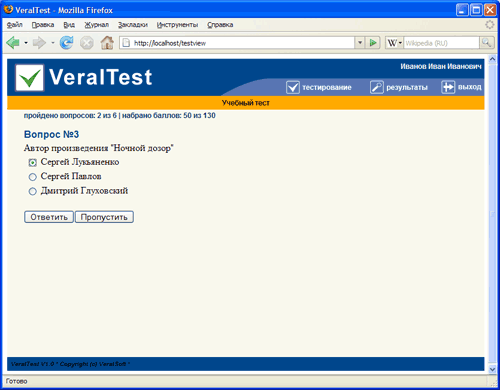
Task: Click the VeralTest checkmark logo
Action: coord(30,78)
